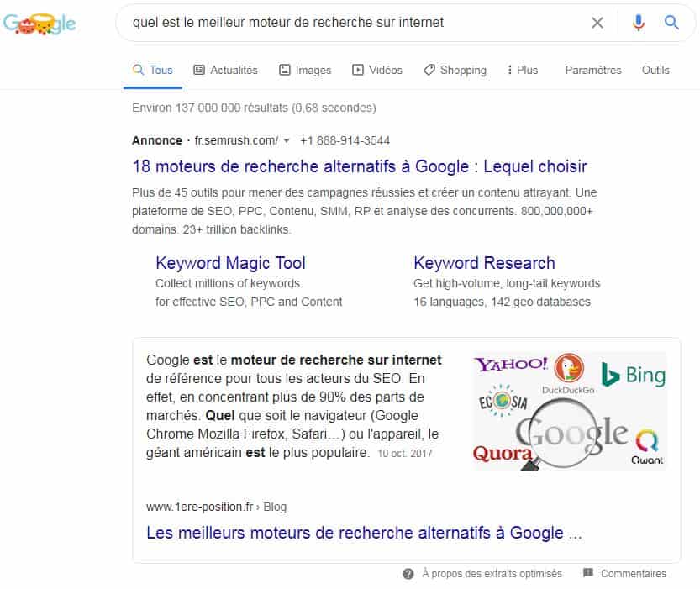Click the search engines logos thumbnail image
The width and height of the screenshot is (700, 589).
click(570, 411)
